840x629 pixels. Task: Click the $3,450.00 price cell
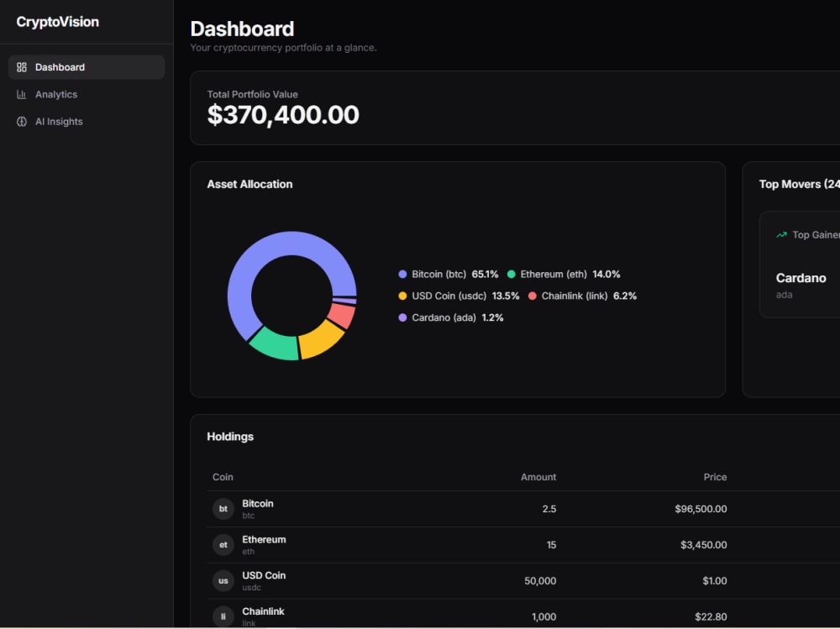(x=704, y=545)
